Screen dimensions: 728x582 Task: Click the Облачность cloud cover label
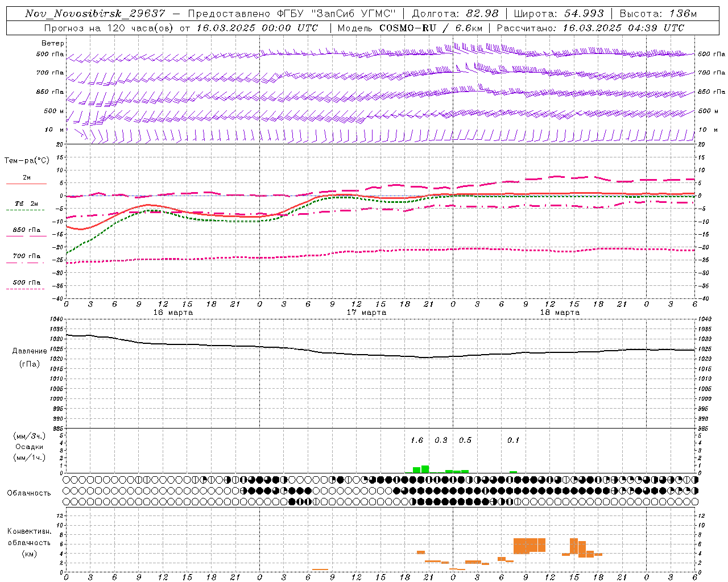(x=29, y=493)
